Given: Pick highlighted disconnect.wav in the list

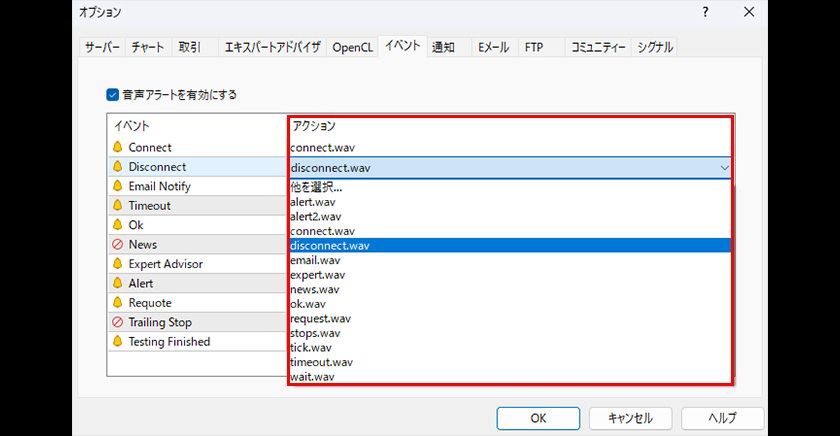Looking at the screenshot, I should click(510, 245).
